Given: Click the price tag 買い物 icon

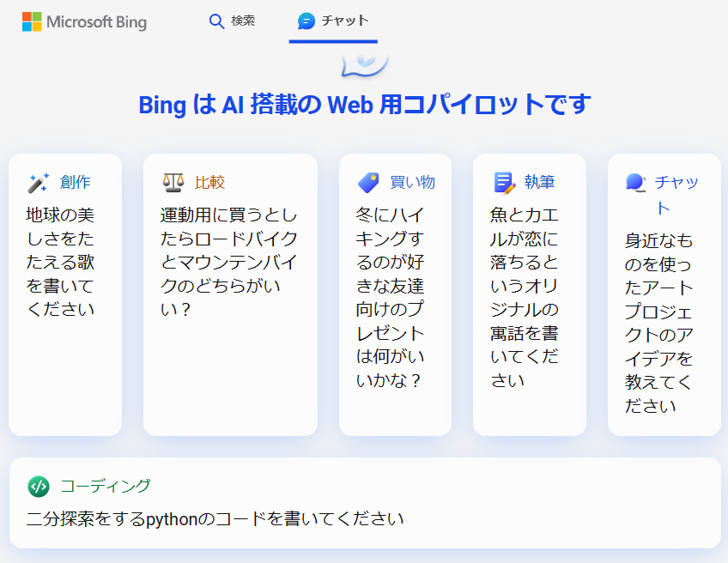Looking at the screenshot, I should 368,183.
